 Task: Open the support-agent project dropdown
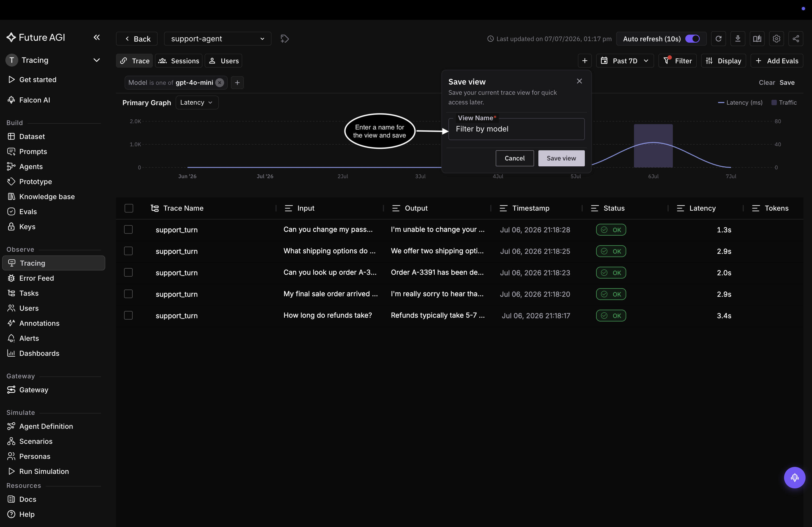[218, 39]
